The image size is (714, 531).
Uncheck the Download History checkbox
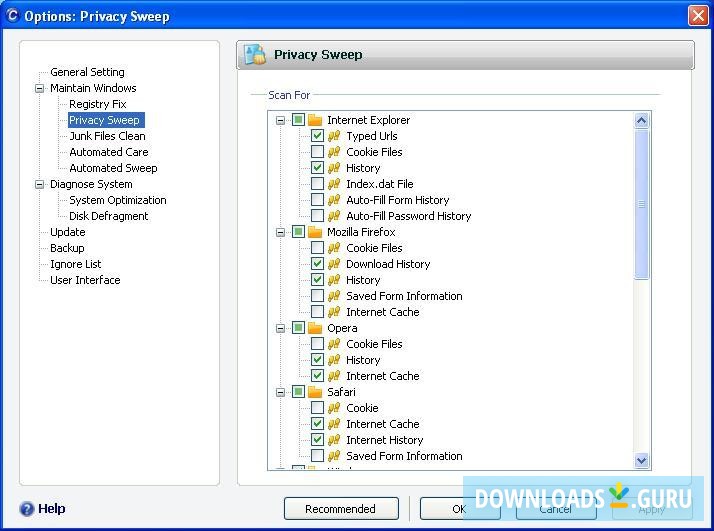[317, 264]
